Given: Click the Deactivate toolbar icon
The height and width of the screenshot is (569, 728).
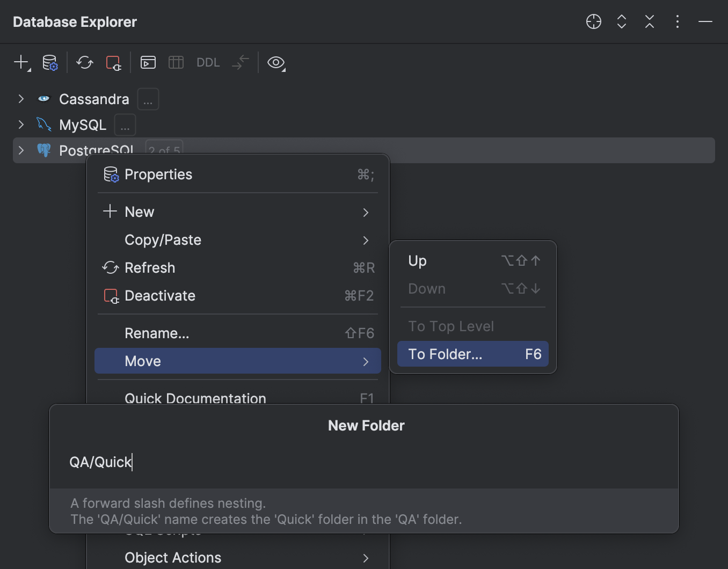Looking at the screenshot, I should click(113, 62).
